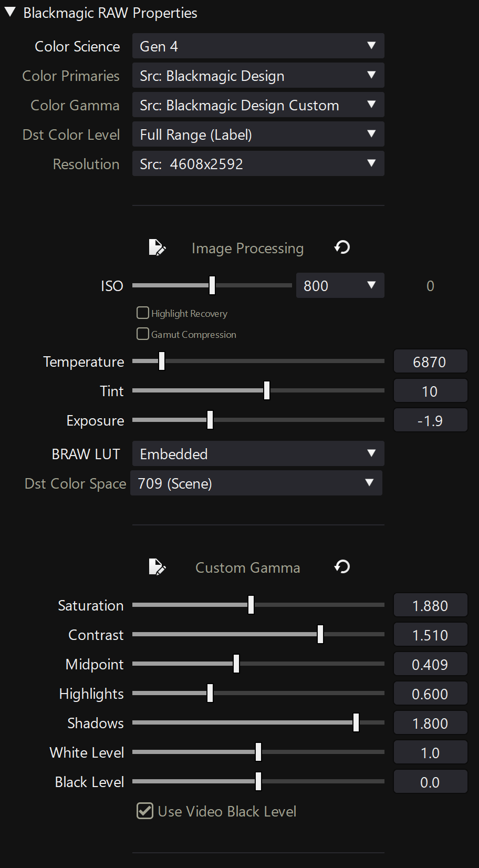Open the Color Gamma dropdown
This screenshot has height=868, width=479.
(x=258, y=105)
